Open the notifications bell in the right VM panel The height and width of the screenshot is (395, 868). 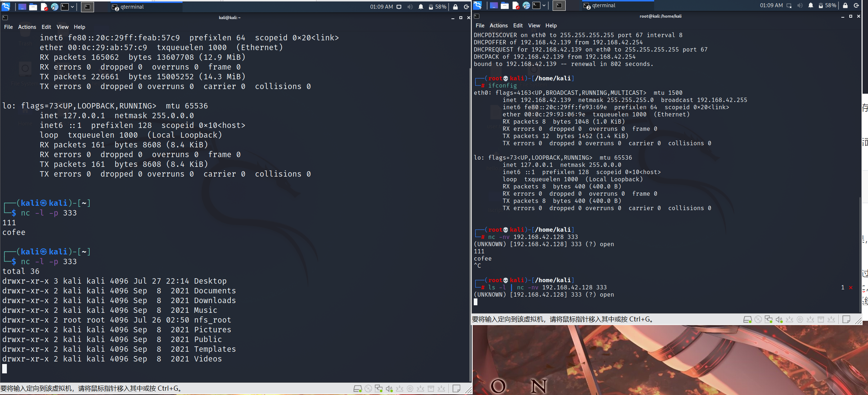tap(811, 5)
